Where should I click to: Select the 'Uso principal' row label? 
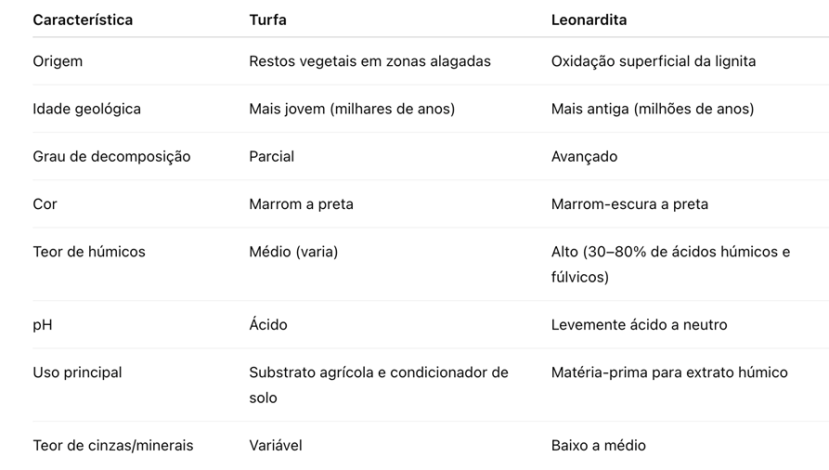(x=78, y=373)
